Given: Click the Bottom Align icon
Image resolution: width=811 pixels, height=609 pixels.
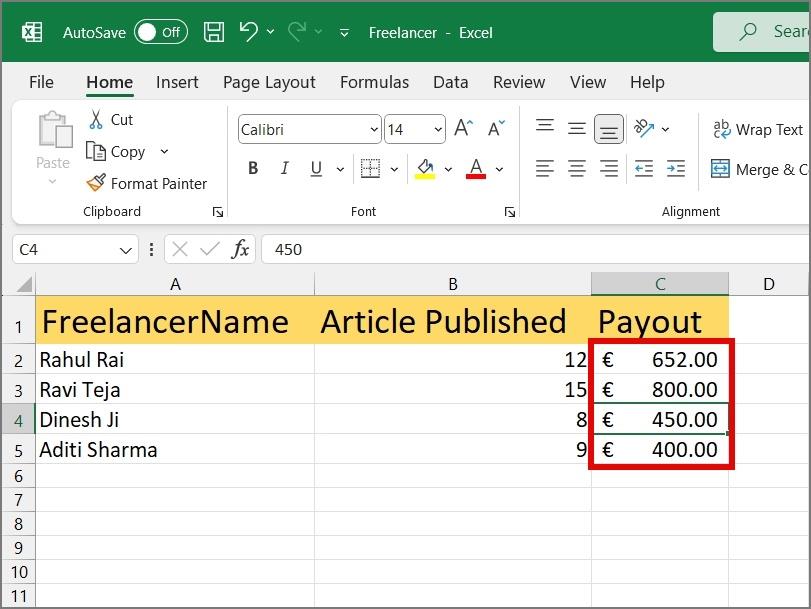Looking at the screenshot, I should (x=609, y=129).
